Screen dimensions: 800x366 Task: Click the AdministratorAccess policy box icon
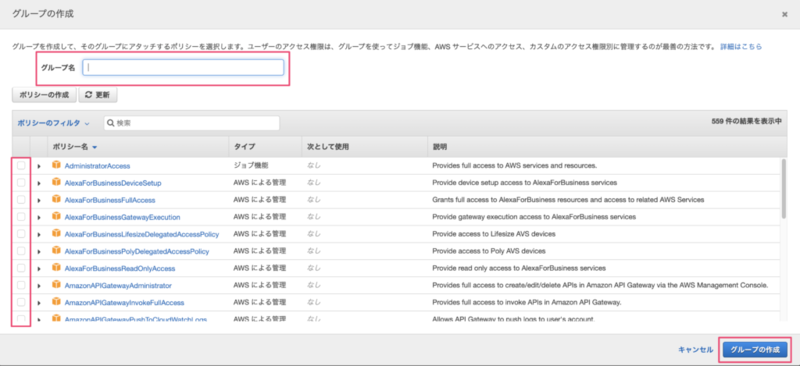[x=56, y=165]
